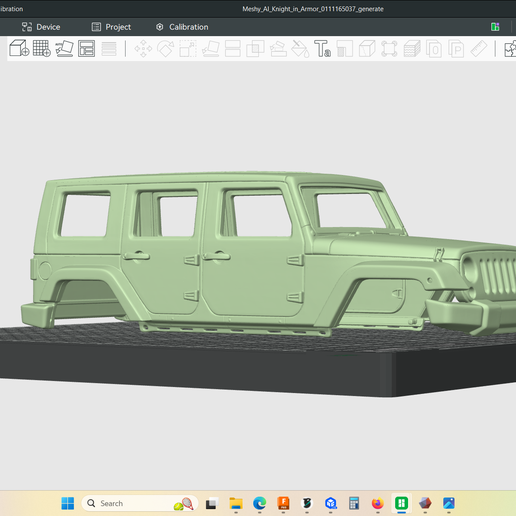Open Microsoft Edge from the taskbar
The width and height of the screenshot is (516, 516).
(x=260, y=503)
